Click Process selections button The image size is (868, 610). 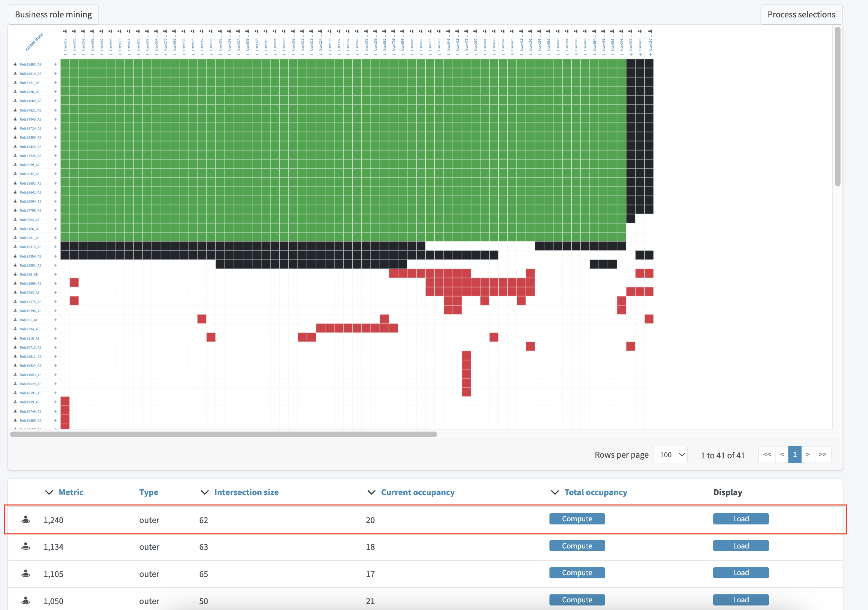point(801,14)
